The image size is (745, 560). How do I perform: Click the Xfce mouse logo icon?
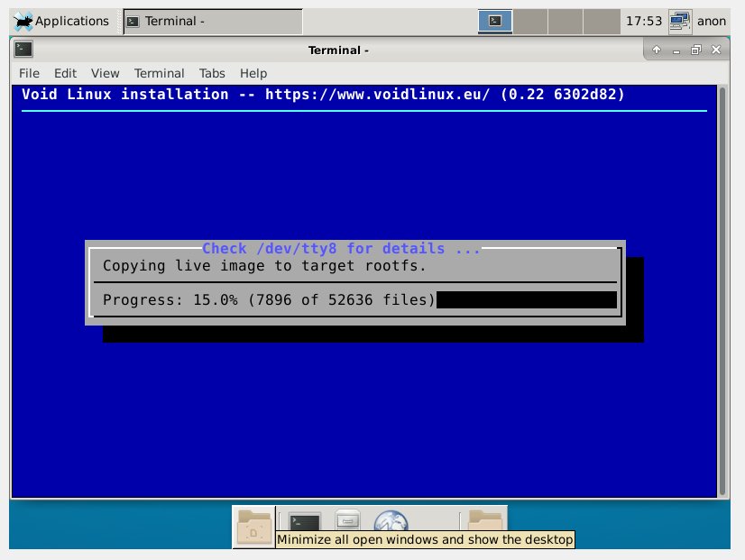click(x=23, y=22)
